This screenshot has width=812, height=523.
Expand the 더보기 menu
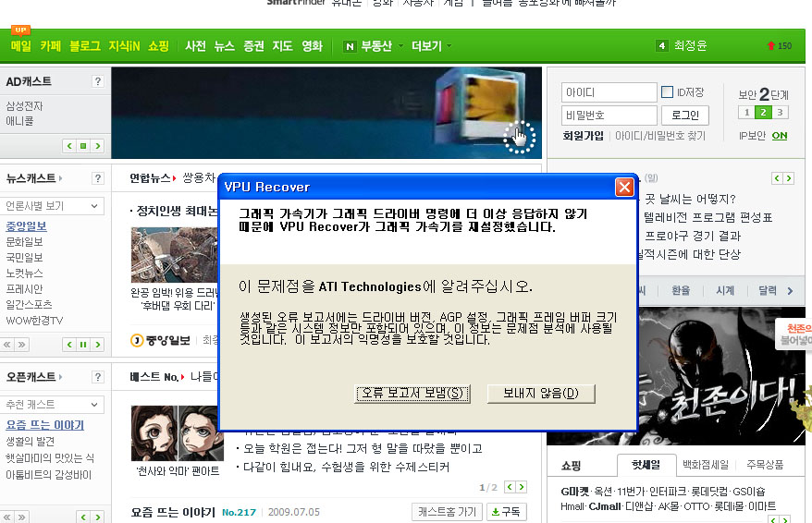click(x=431, y=46)
